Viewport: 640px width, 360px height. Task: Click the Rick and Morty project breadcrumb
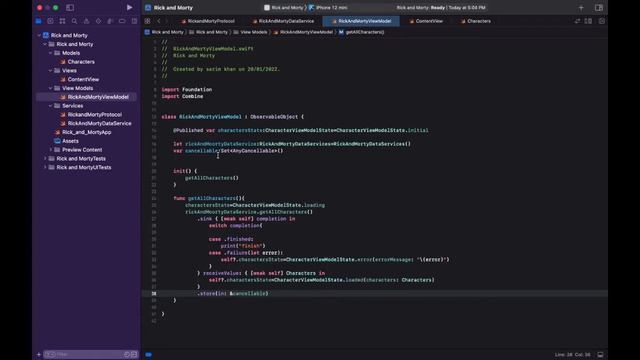(x=164, y=32)
